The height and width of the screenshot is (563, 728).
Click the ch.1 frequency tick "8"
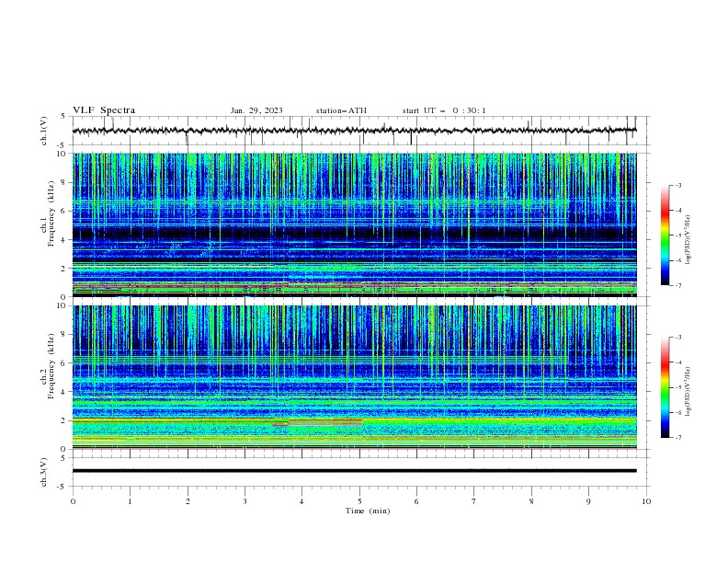(63, 182)
